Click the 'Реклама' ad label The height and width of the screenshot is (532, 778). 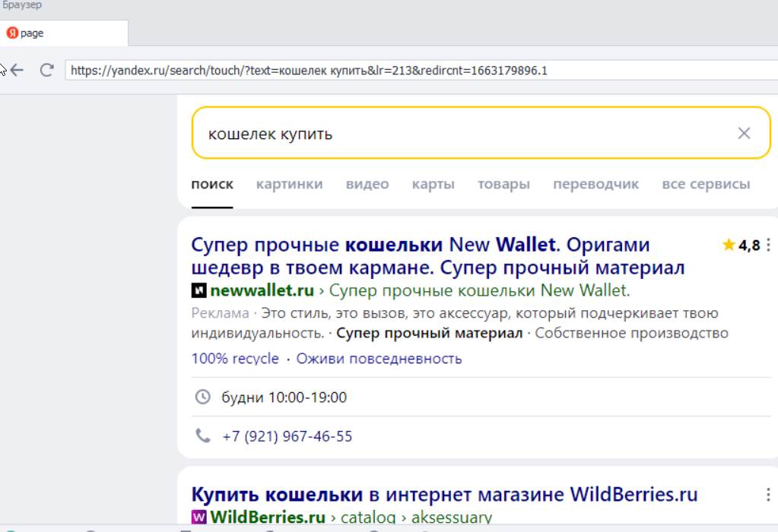221,313
